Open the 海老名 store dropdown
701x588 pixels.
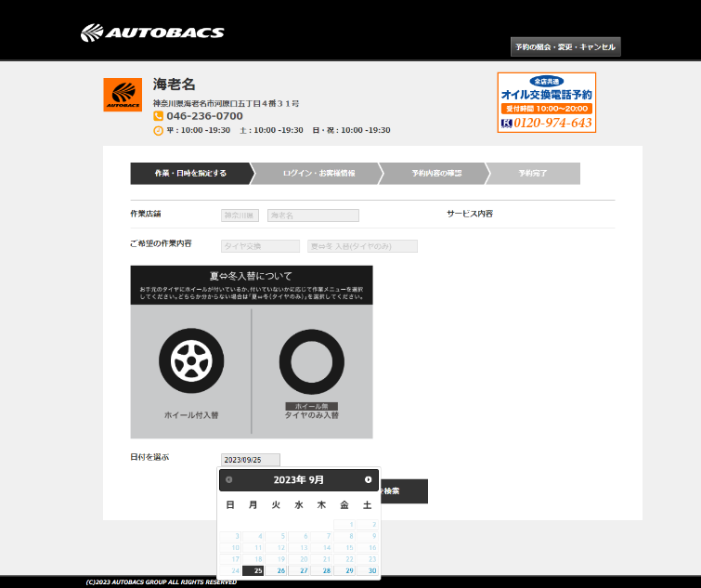(313, 216)
